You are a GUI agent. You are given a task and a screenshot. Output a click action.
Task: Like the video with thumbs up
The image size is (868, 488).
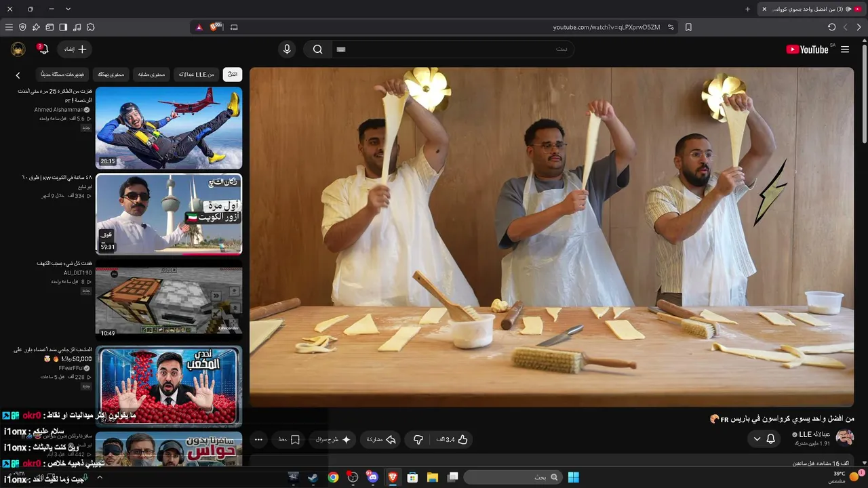click(453, 440)
